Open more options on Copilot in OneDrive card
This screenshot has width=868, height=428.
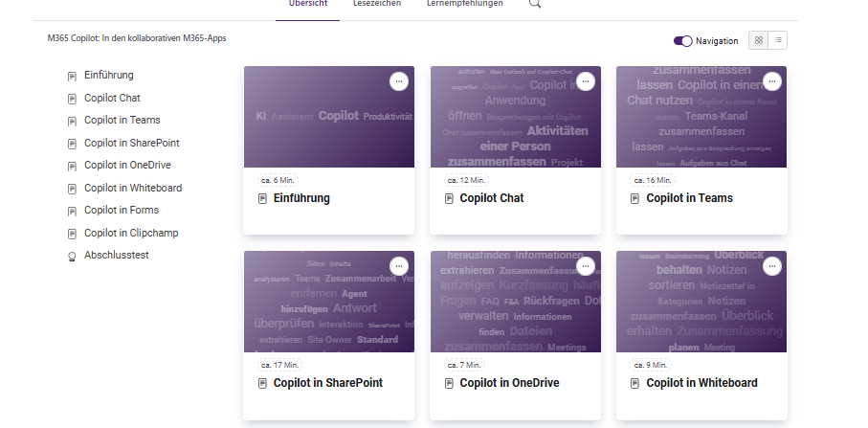[585, 266]
